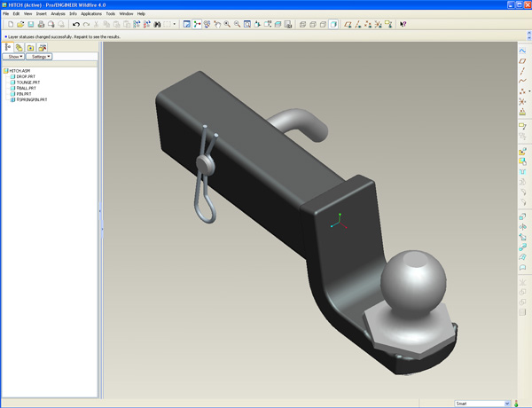Viewport: 532px width, 408px height.
Task: Click the Undo arrow icon
Action: [76, 24]
